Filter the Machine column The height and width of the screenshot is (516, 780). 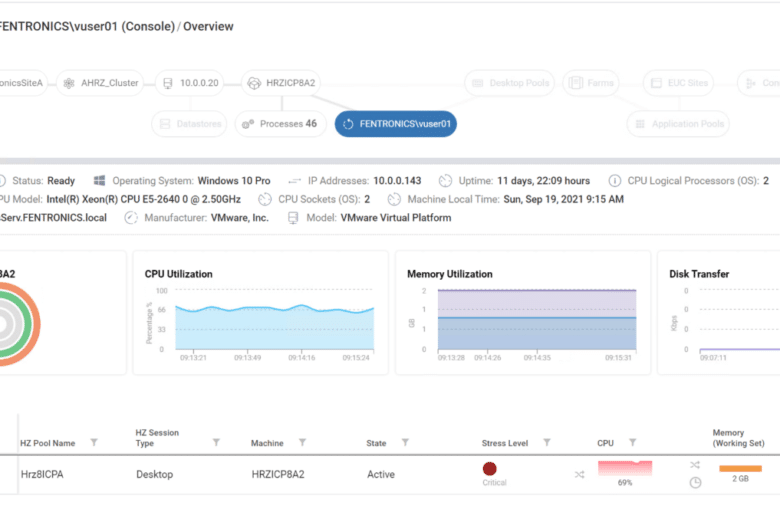click(302, 442)
